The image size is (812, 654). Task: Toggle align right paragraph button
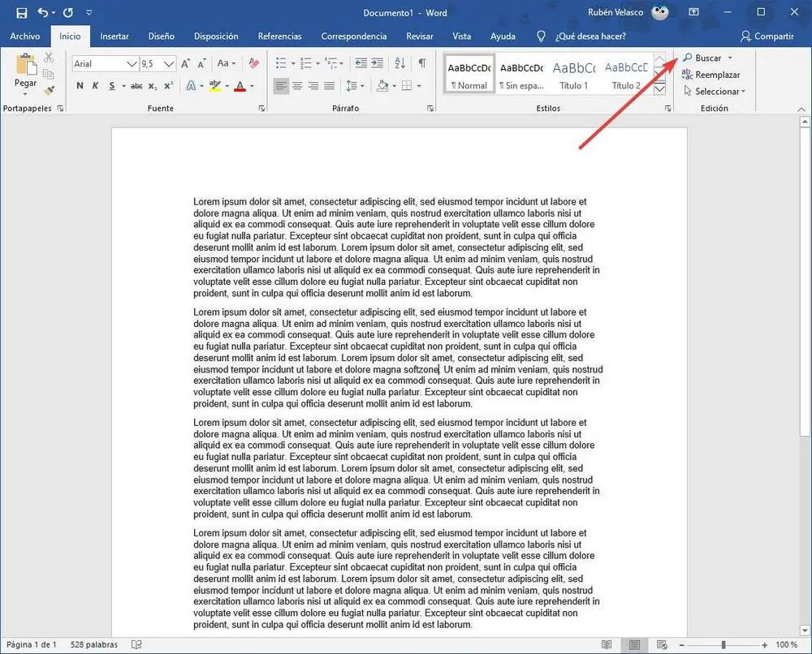pos(313,86)
